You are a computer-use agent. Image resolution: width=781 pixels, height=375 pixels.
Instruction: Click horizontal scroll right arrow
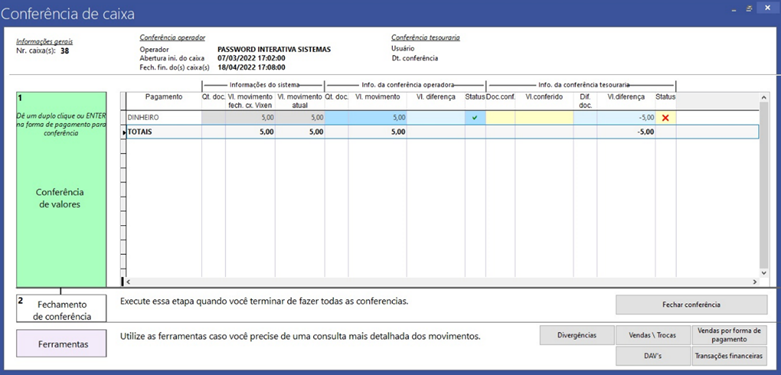(x=755, y=282)
